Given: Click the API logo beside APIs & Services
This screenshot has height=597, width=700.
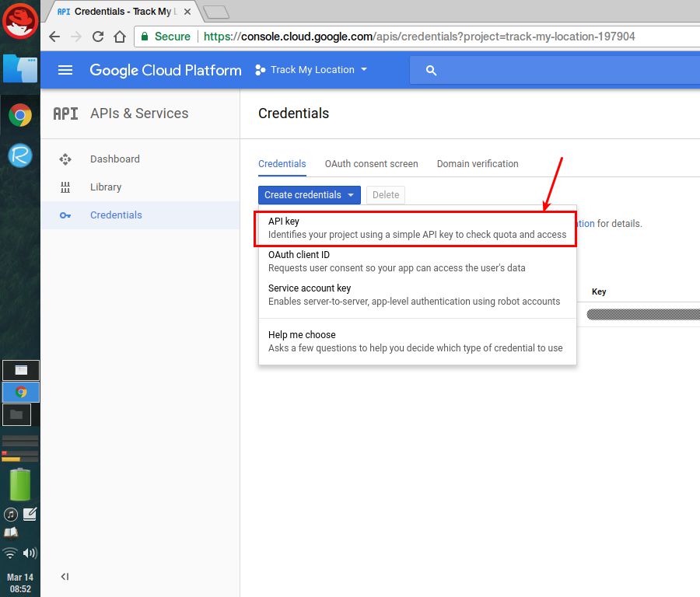Looking at the screenshot, I should [65, 113].
